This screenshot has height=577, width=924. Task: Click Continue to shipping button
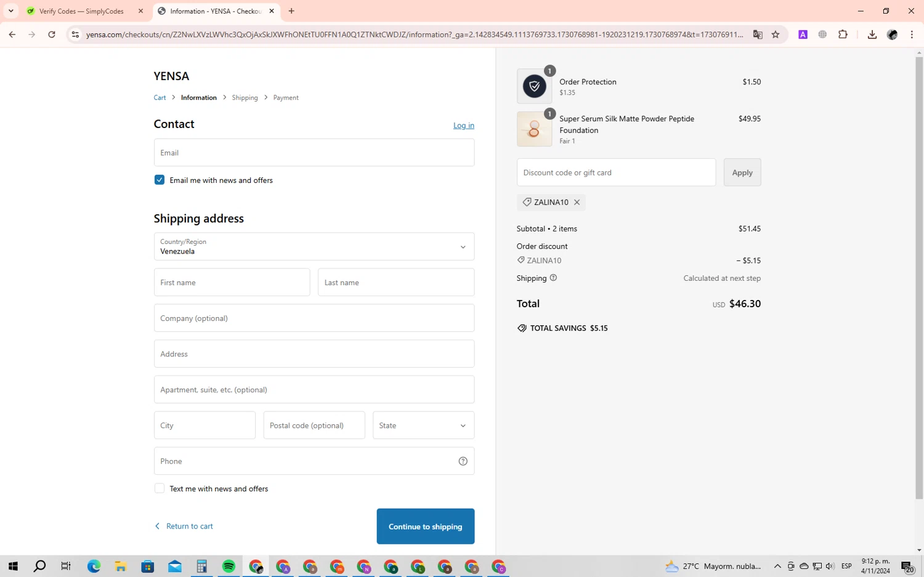coord(426,527)
